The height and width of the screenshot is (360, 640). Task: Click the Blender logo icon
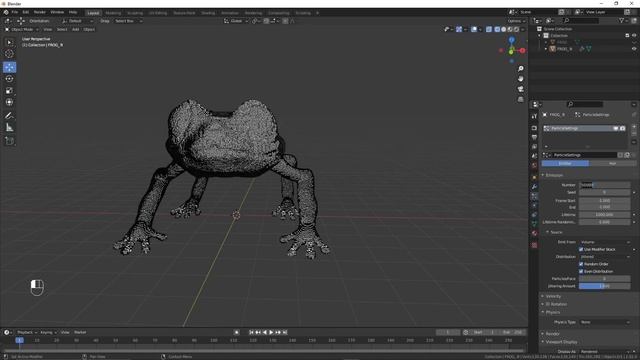(x=6, y=12)
